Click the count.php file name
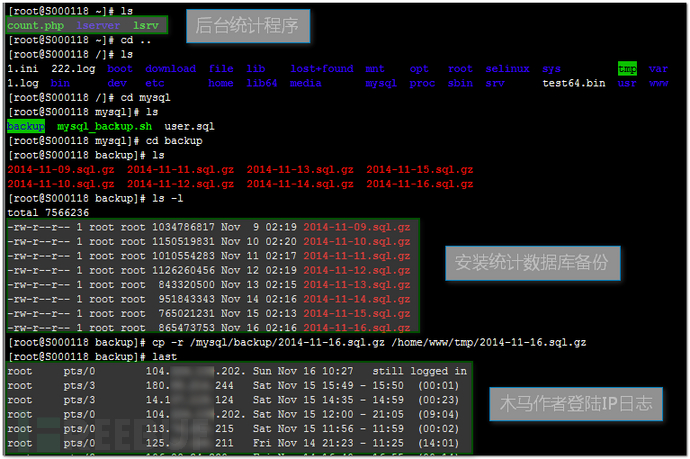The image size is (690, 459). (x=36, y=26)
